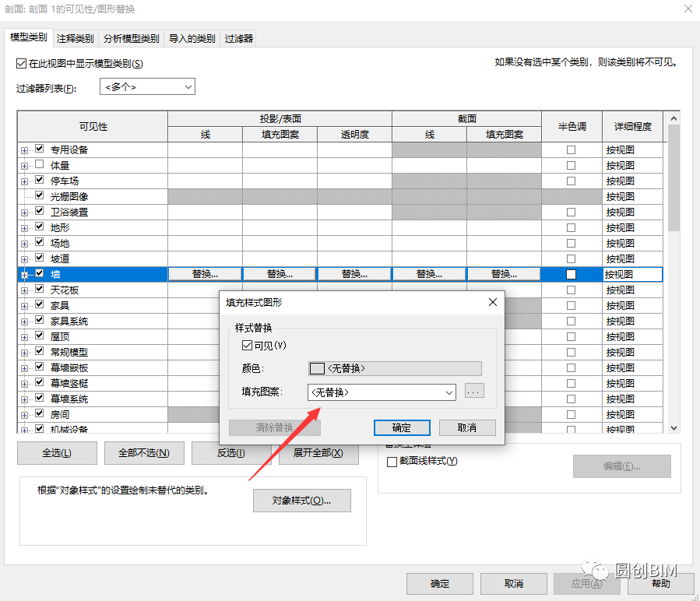Click projection 线 替换 button for 墙
This screenshot has height=601, width=700.
(x=205, y=274)
